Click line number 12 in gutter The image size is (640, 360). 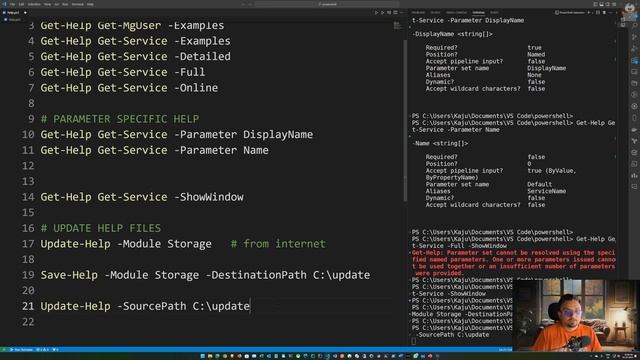pyautogui.click(x=28, y=166)
